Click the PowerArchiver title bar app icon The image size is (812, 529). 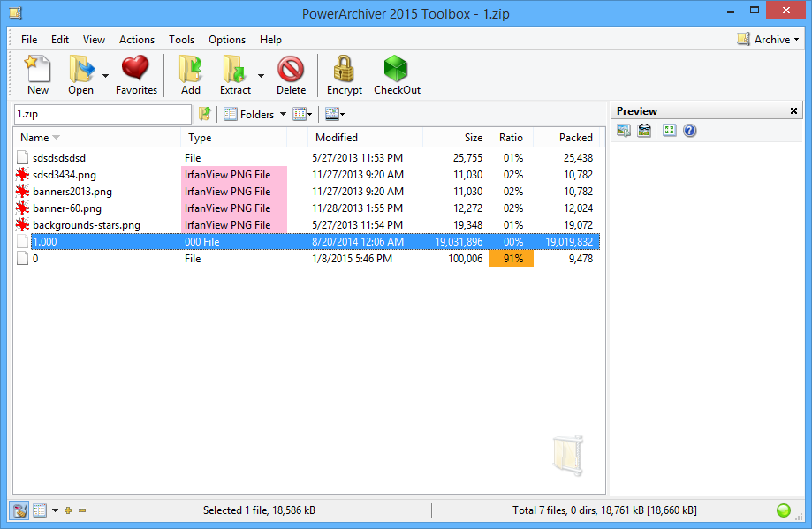16,13
